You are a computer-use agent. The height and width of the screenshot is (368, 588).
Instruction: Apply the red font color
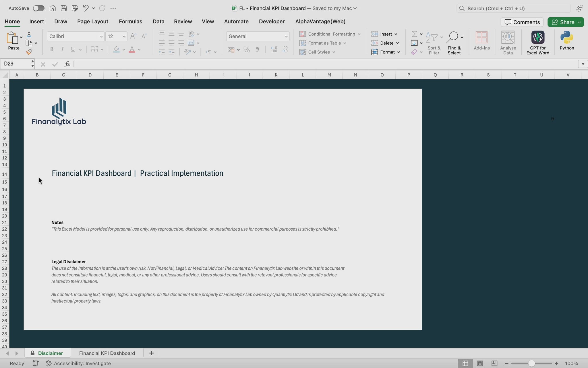[x=132, y=49]
